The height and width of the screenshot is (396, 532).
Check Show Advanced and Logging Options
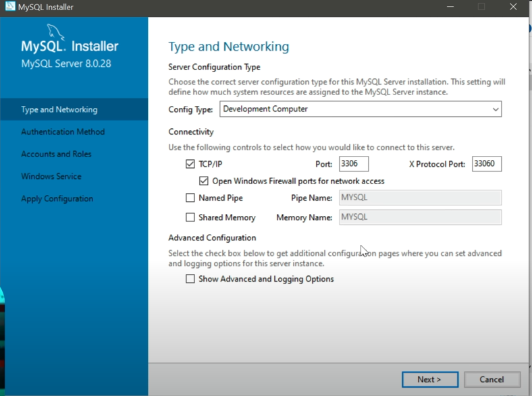tap(190, 279)
